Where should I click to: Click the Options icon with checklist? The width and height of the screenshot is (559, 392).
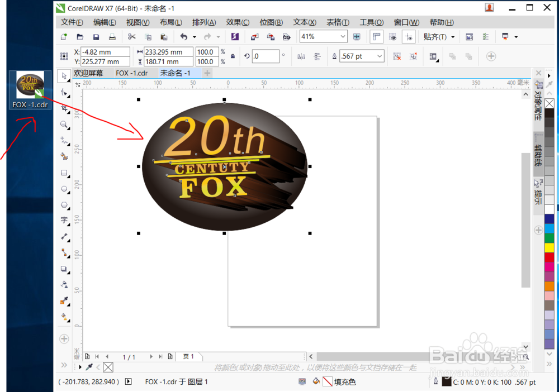click(486, 37)
